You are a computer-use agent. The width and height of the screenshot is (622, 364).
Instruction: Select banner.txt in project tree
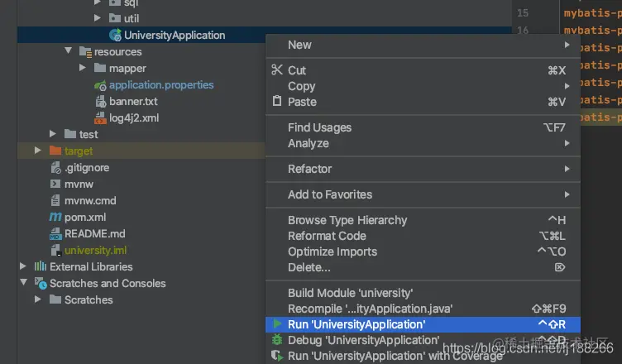pos(133,102)
